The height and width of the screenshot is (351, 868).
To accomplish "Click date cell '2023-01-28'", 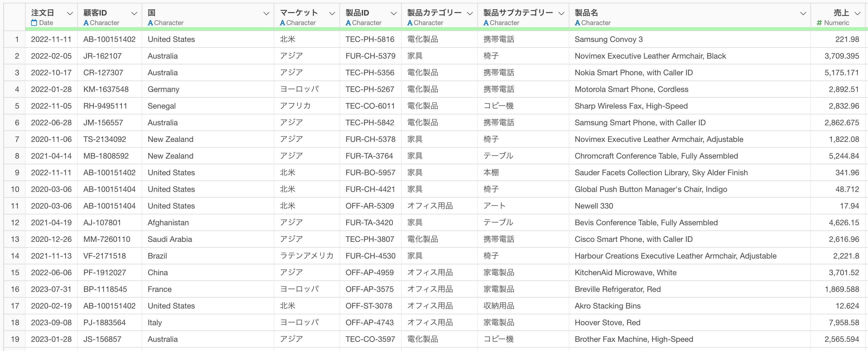I will (51, 339).
